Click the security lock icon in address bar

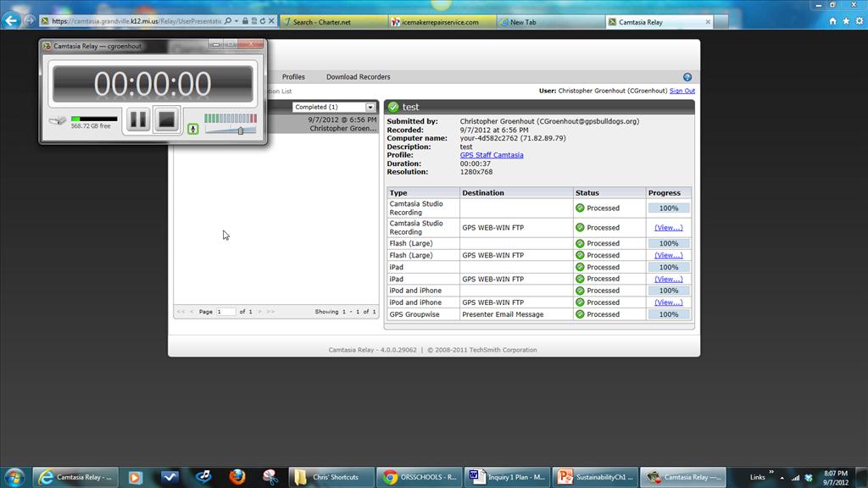[245, 21]
